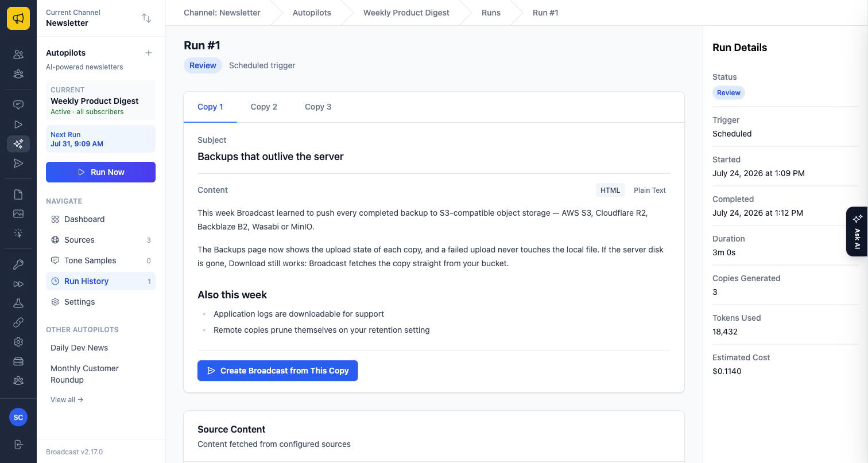
Task: Click the Review status badge in Run Details
Action: point(728,93)
